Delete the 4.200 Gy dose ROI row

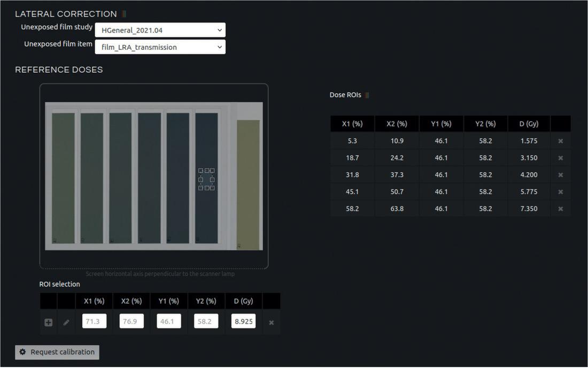pyautogui.click(x=560, y=175)
